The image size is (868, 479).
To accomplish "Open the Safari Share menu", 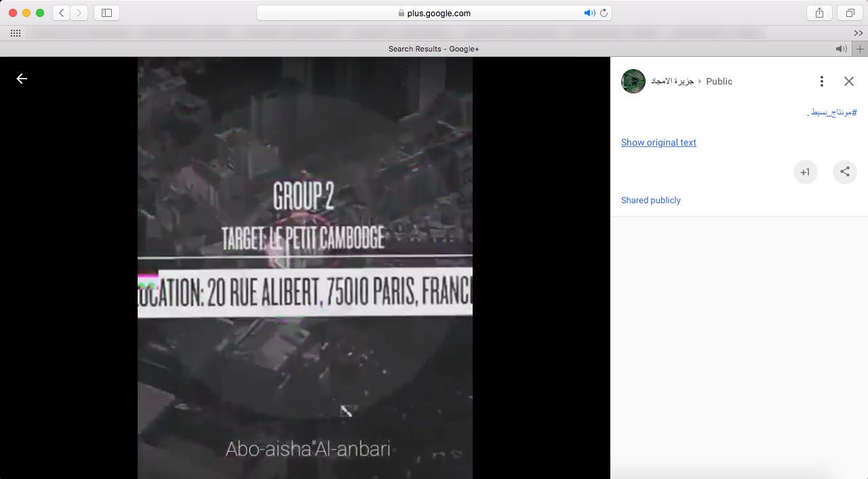I will [819, 13].
